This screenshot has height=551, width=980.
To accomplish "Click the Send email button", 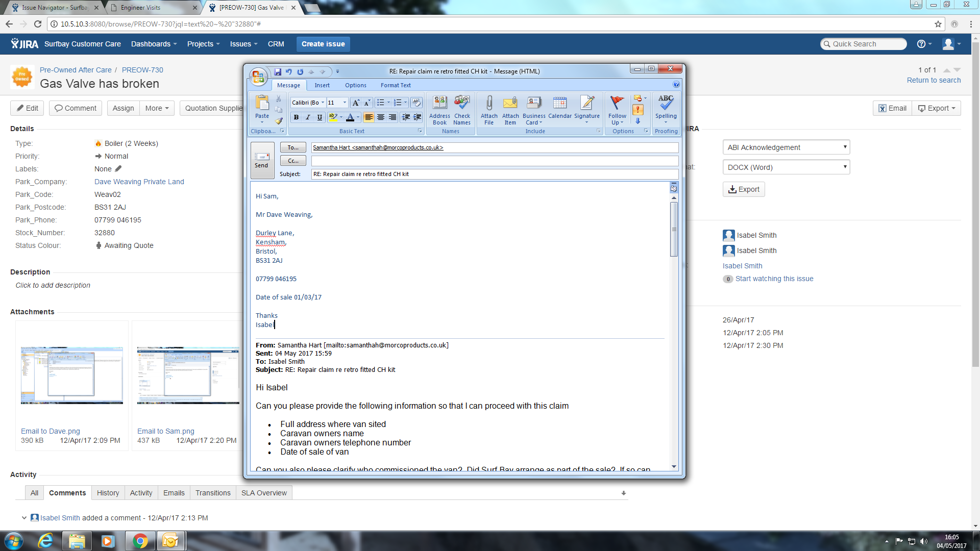I will 262,160.
